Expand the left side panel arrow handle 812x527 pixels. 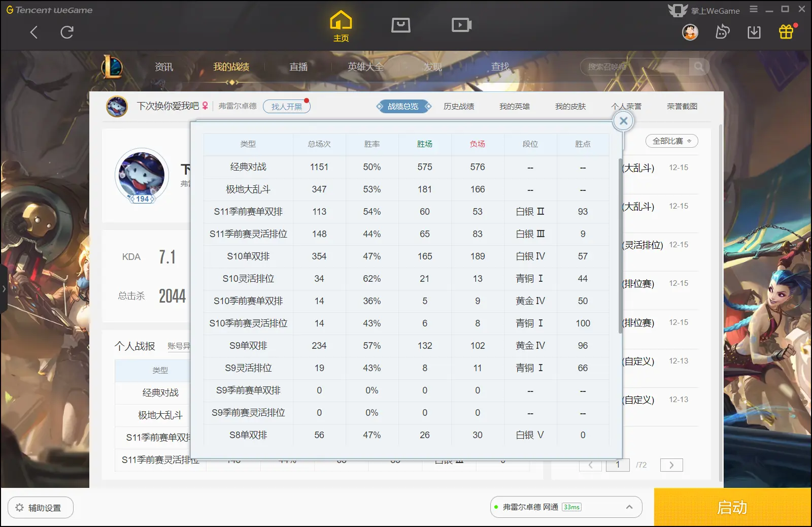[x=4, y=288]
